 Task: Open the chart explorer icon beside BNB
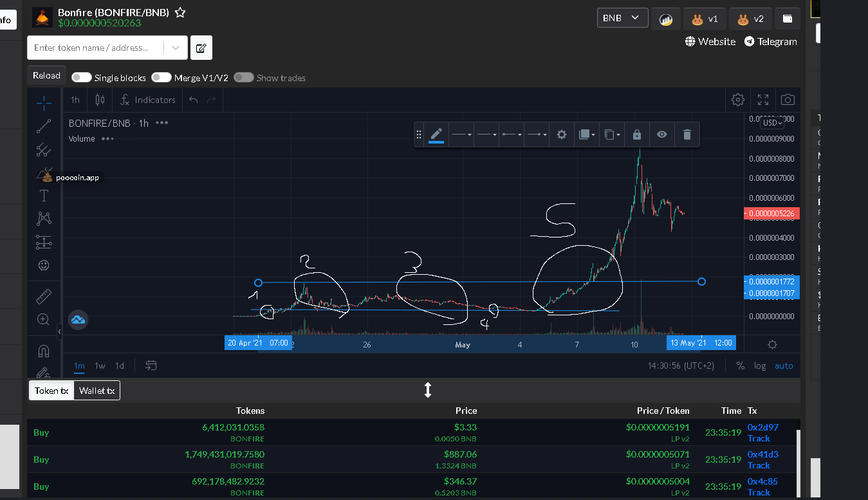pos(666,19)
